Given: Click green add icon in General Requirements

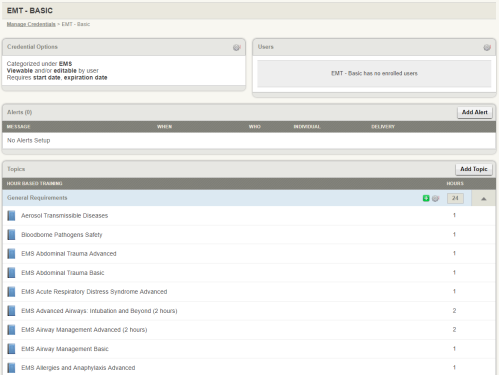Looking at the screenshot, I should 426,198.
